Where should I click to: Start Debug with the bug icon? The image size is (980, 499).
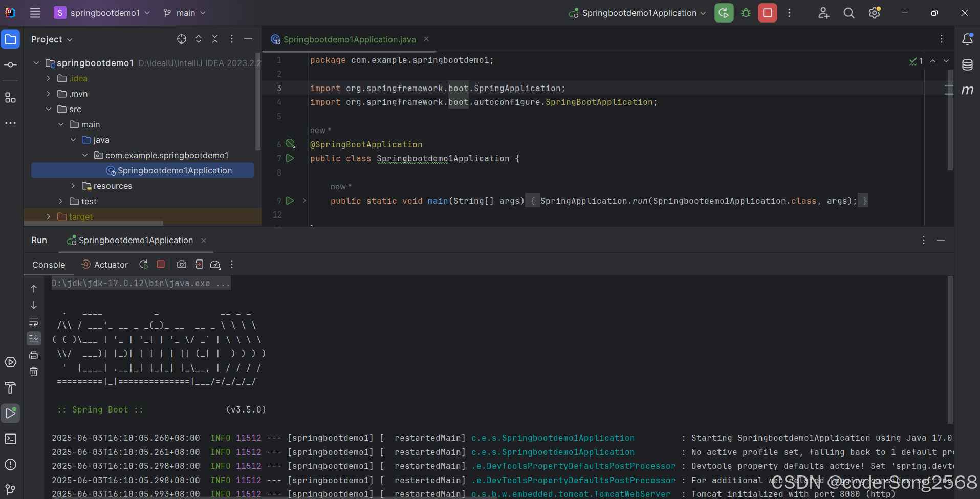[746, 13]
